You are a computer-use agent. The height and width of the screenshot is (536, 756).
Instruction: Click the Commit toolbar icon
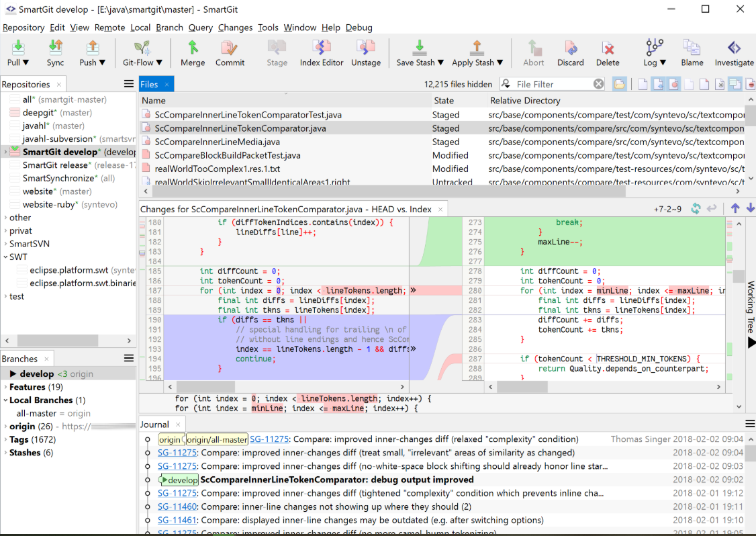click(x=230, y=47)
